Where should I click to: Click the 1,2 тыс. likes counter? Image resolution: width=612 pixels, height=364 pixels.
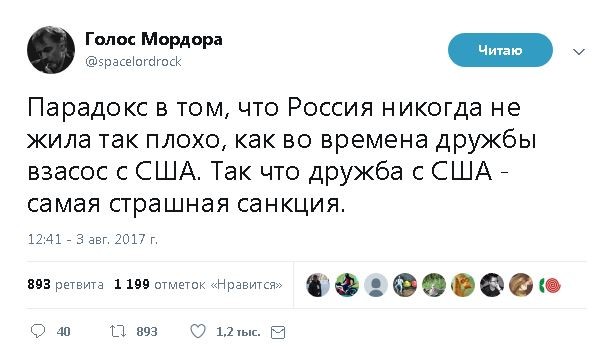coord(238,332)
